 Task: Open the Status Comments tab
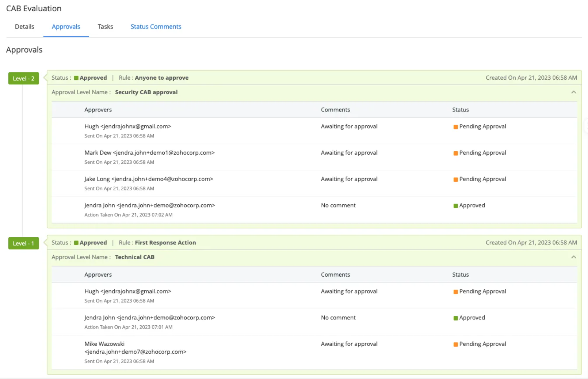point(156,27)
